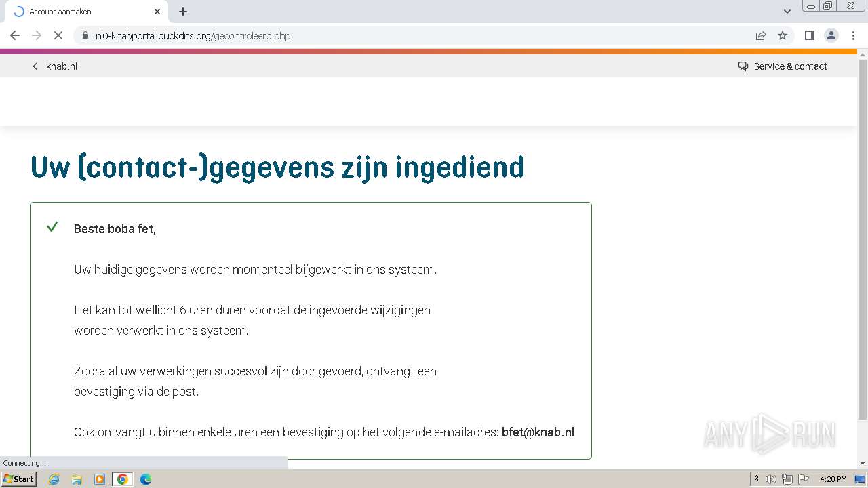Open the Chrome three-dot menu
Screen dimensions: 868x488
point(852,35)
